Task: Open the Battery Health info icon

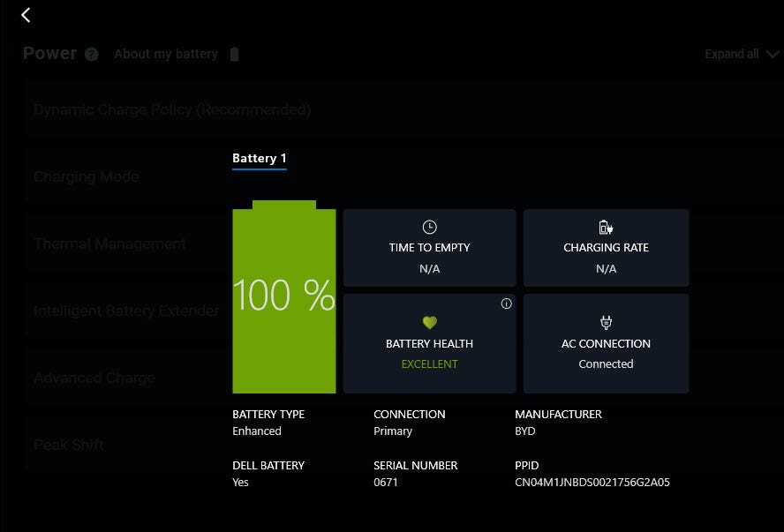Action: tap(506, 303)
